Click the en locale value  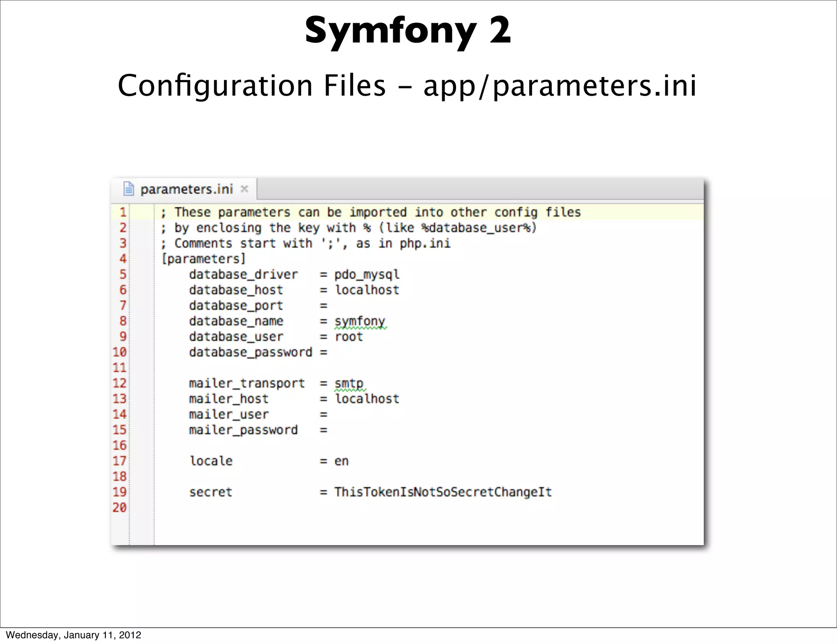tap(342, 461)
